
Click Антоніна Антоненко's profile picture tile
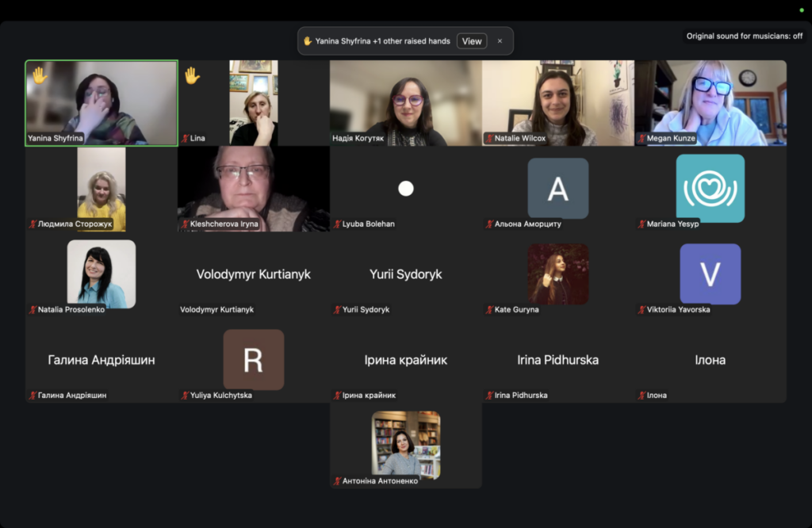[x=405, y=443]
